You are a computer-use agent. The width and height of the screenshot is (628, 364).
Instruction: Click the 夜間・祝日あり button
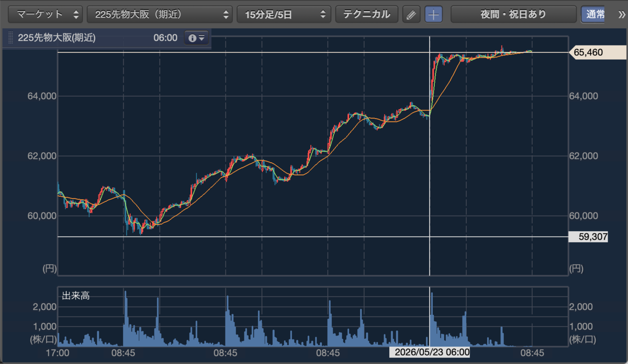tap(513, 14)
